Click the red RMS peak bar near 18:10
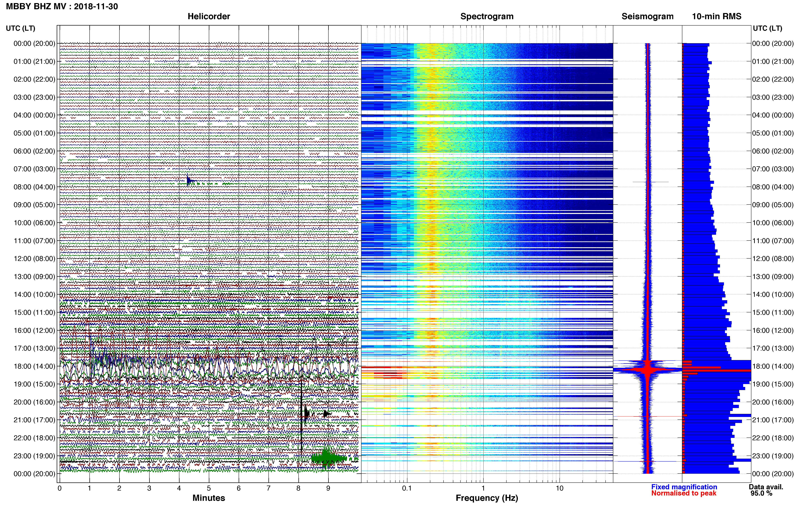This screenshot has height=508, width=812. tap(717, 370)
